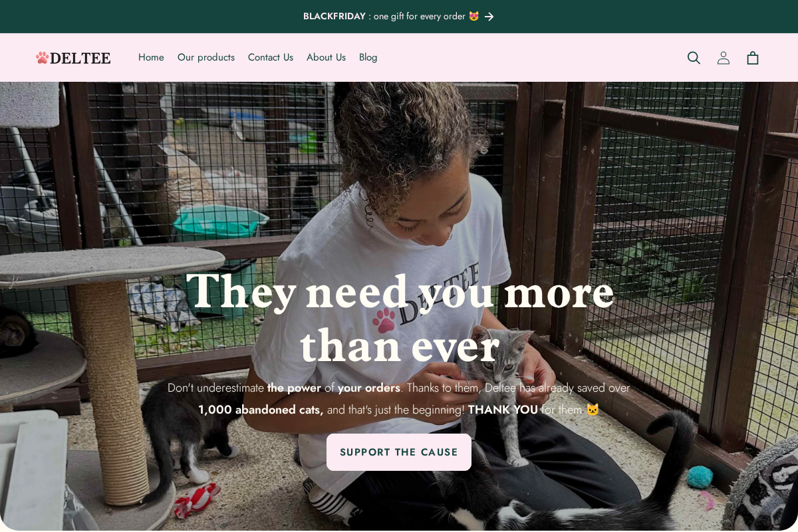798x532 pixels.
Task: Click the SUPPORT THE CAUSE button
Action: click(399, 452)
